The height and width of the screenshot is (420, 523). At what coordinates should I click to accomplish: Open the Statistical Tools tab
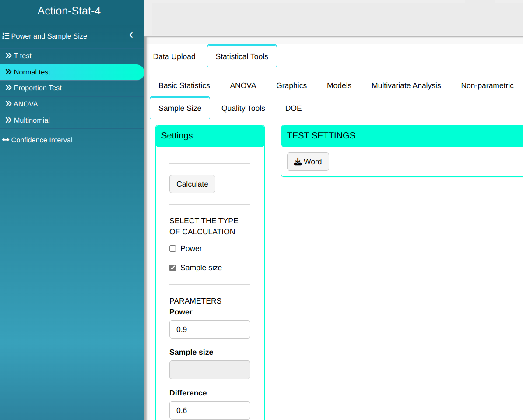(x=242, y=57)
